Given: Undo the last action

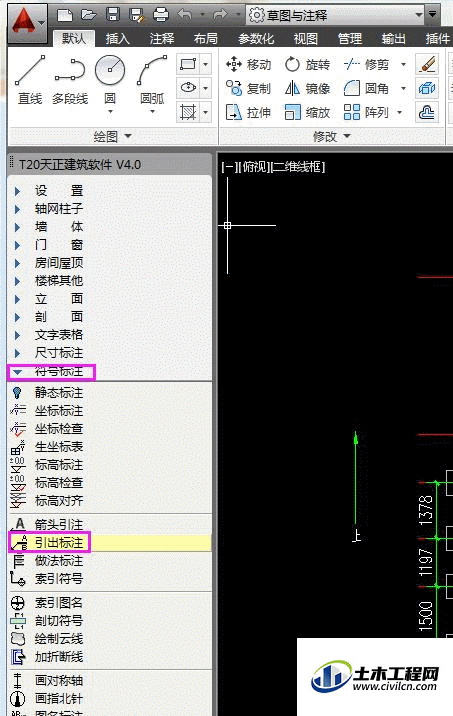Looking at the screenshot, I should [184, 15].
